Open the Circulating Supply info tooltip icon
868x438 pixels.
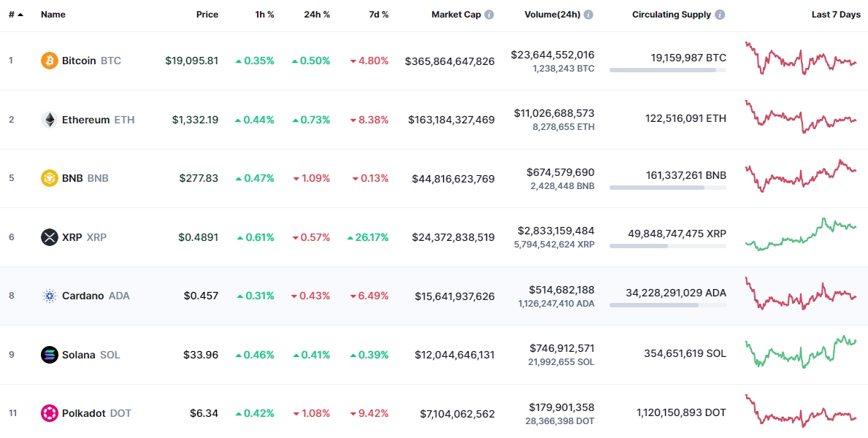(720, 15)
